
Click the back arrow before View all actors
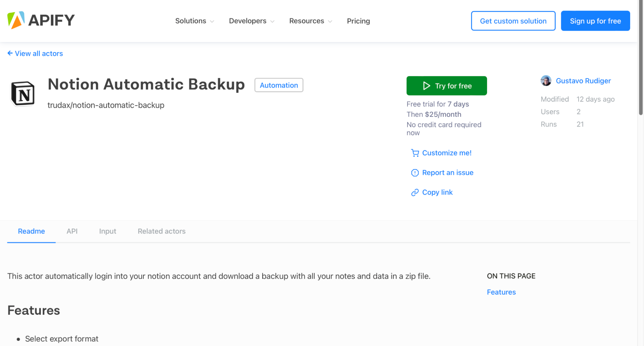click(x=10, y=53)
